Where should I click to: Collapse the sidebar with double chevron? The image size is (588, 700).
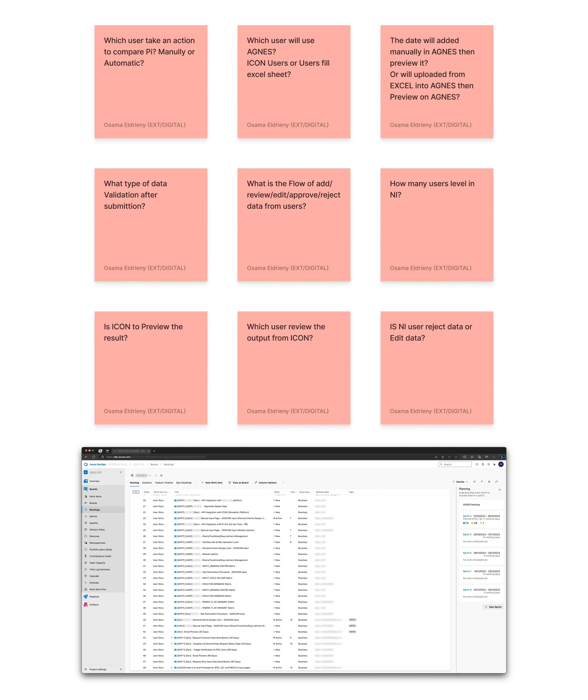(x=121, y=670)
